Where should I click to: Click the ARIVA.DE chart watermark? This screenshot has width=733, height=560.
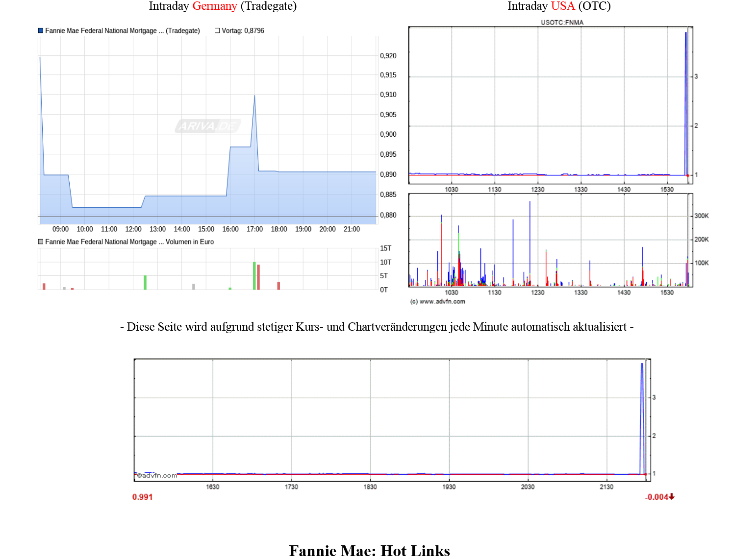208,126
